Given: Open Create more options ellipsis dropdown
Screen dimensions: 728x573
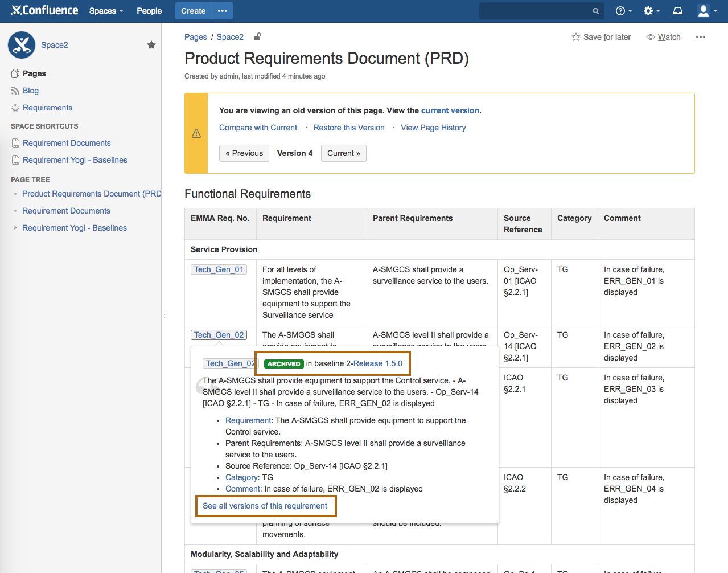Looking at the screenshot, I should [223, 11].
